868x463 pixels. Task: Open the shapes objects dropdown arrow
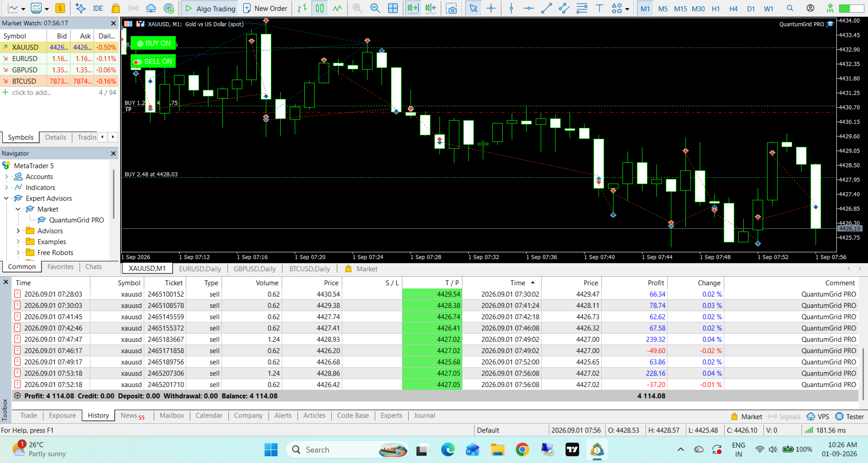tap(627, 9)
